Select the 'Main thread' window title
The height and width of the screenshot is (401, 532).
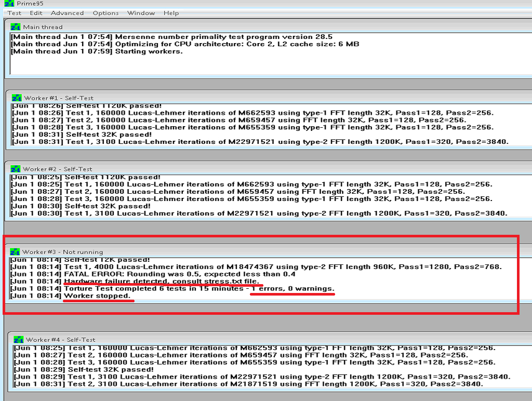coord(43,27)
